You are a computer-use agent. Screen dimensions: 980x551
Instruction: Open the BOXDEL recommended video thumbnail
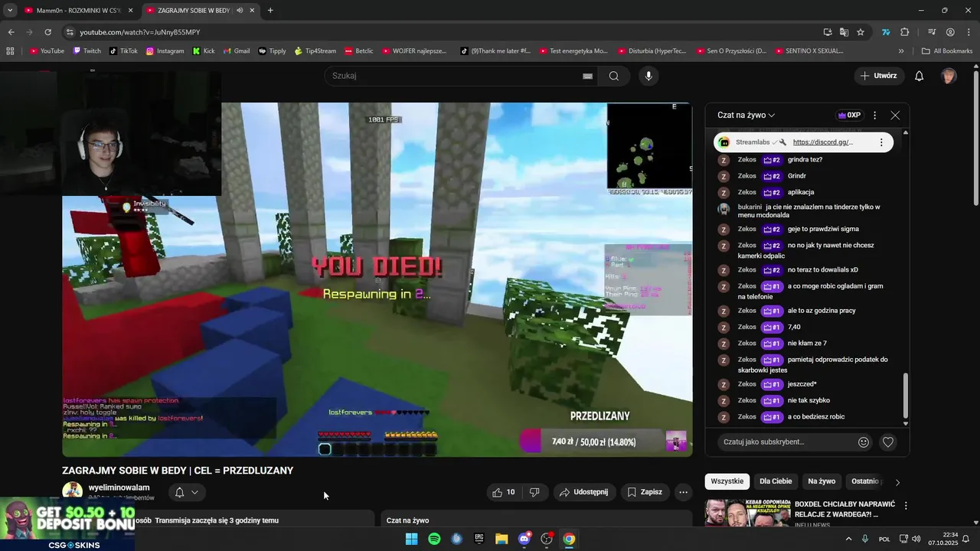[x=747, y=514]
